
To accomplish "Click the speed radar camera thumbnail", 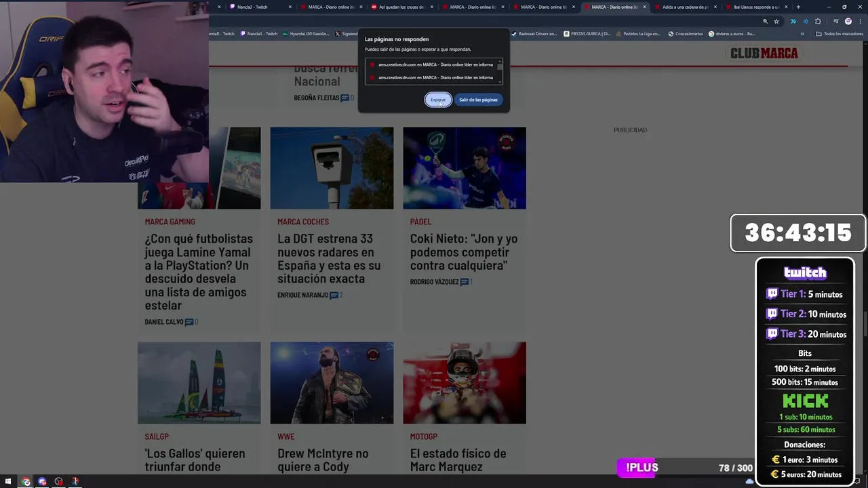I will click(332, 168).
